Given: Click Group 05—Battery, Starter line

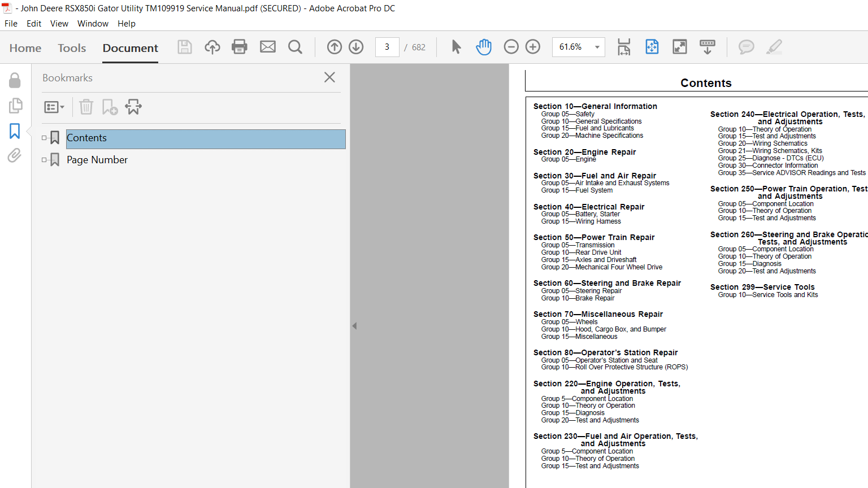Looking at the screenshot, I should pos(580,214).
